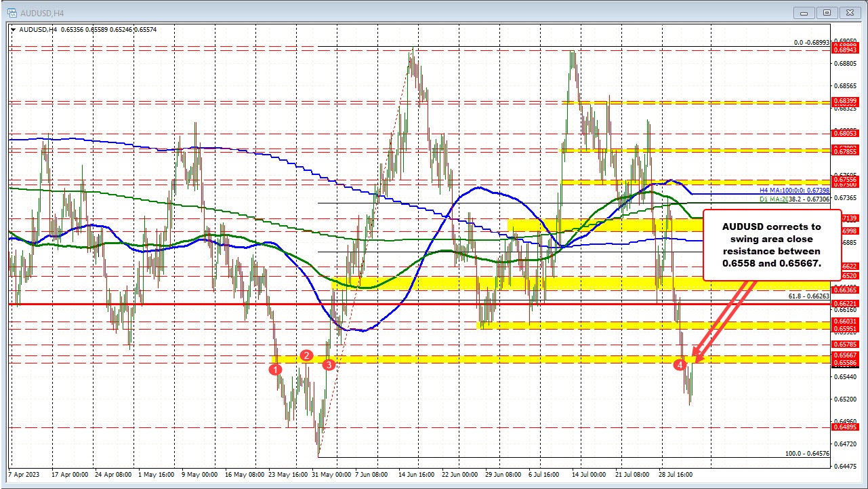Click the red horizontal line at 0.66221
The width and height of the screenshot is (868, 489).
pyautogui.click(x=407, y=304)
